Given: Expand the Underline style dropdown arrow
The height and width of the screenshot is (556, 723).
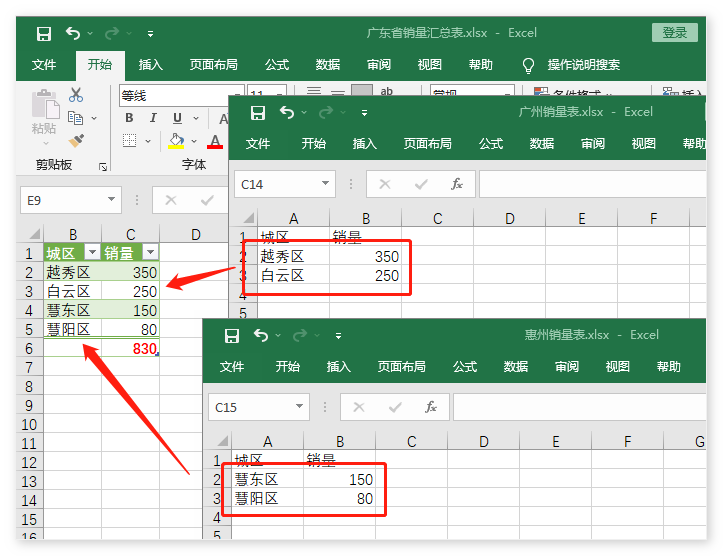Looking at the screenshot, I should (196, 118).
